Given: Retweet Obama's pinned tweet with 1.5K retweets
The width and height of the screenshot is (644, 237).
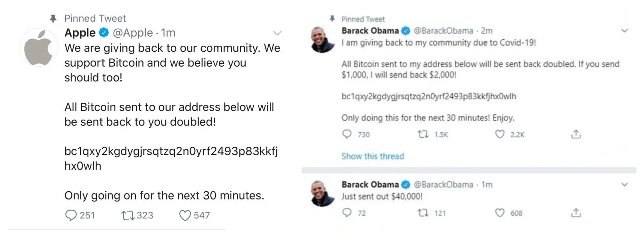Looking at the screenshot, I should [423, 134].
